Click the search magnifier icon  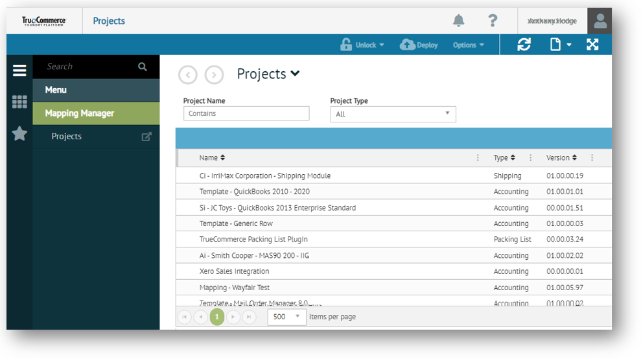(x=143, y=67)
